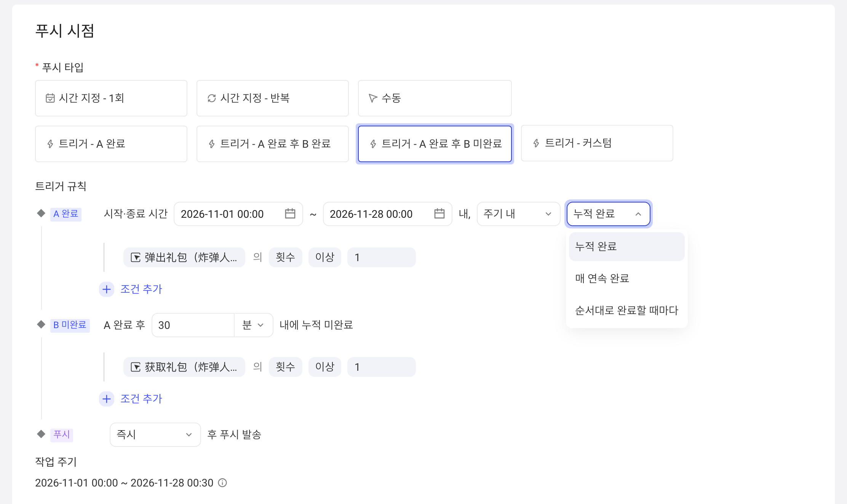Select push type 수동
Image resolution: width=847 pixels, height=504 pixels.
coord(435,98)
